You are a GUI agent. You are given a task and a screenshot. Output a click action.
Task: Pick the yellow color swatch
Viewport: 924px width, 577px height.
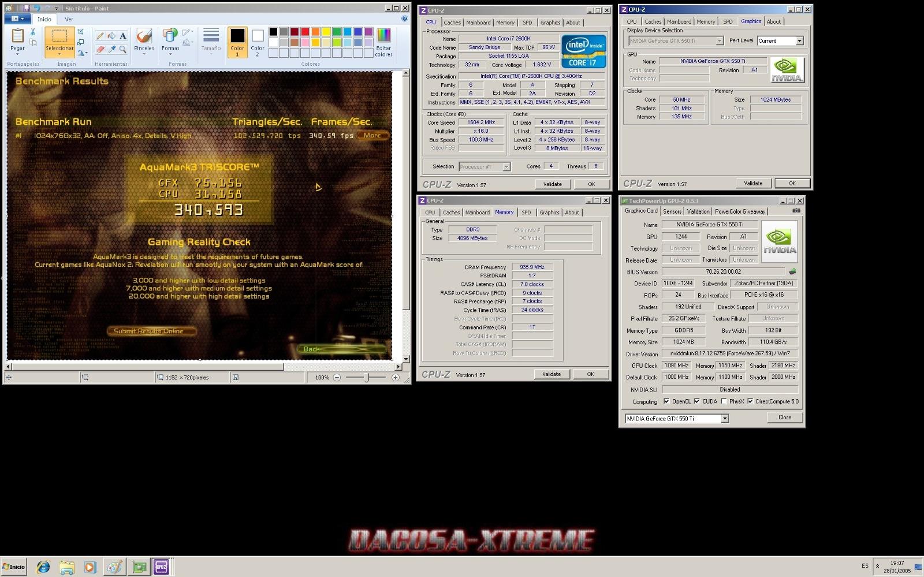(x=326, y=32)
